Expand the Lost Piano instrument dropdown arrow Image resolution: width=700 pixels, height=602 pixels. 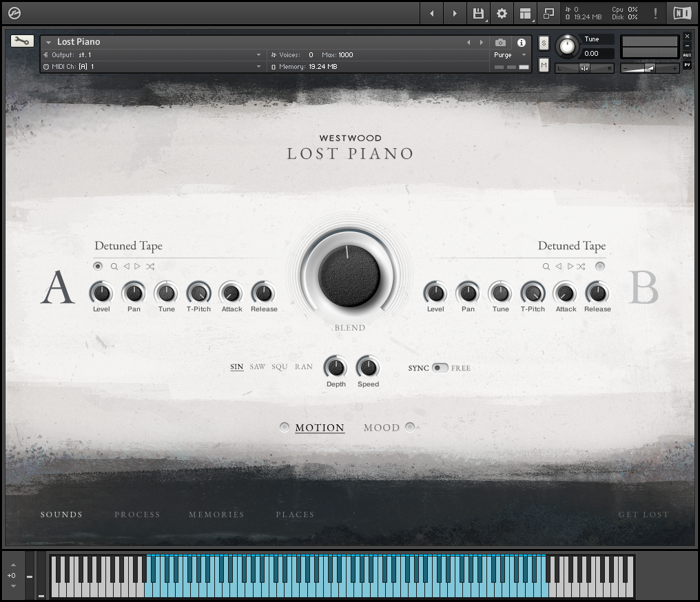(x=49, y=43)
